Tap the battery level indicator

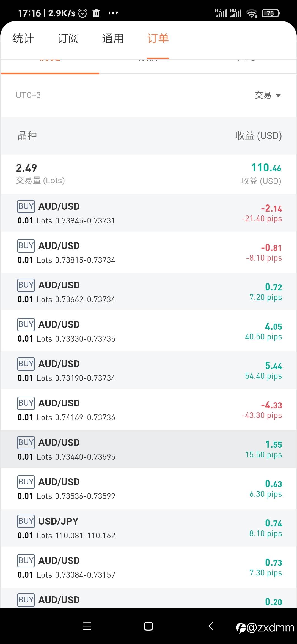[271, 13]
